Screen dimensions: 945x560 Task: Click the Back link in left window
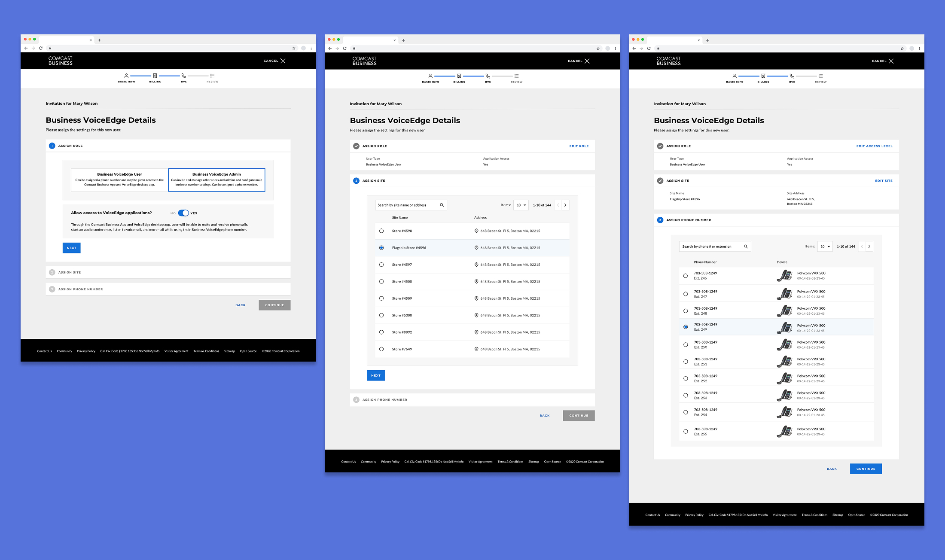(241, 305)
